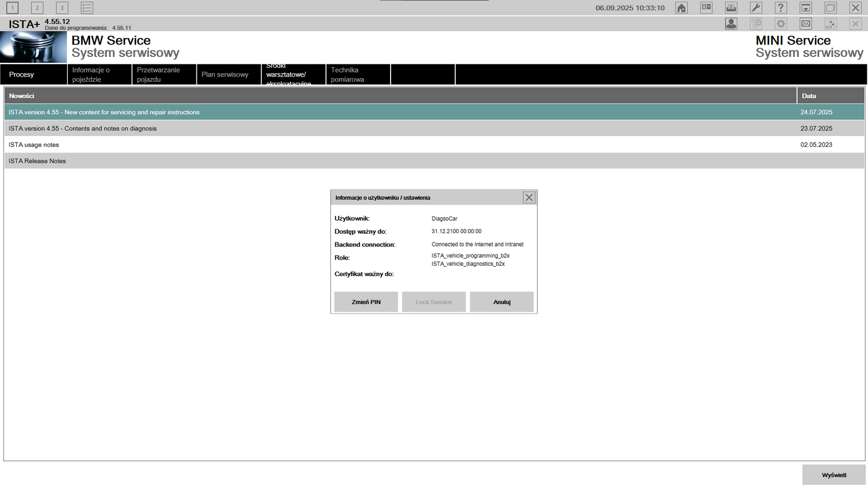868x488 pixels.
Task: Click the MINI Service heading
Action: click(793, 41)
